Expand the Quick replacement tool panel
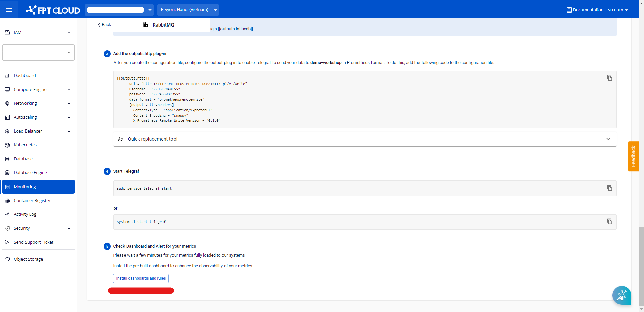The width and height of the screenshot is (644, 312). (365, 139)
